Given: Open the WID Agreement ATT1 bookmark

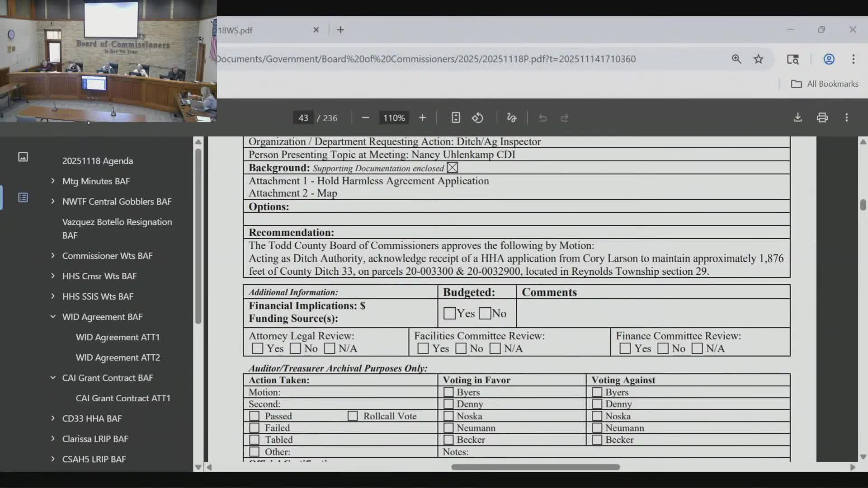Looking at the screenshot, I should pyautogui.click(x=118, y=337).
